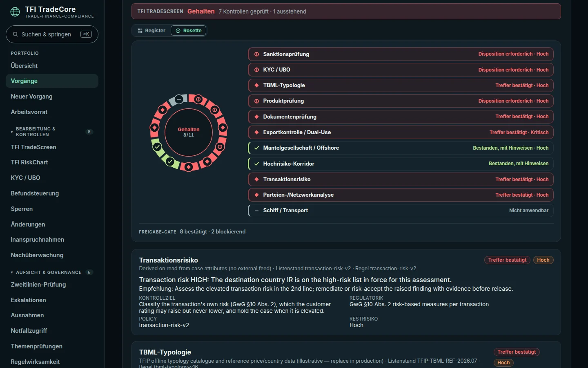The width and height of the screenshot is (588, 368).
Task: Click the Treffer bestätigt badge on Transaktionsrisiko card
Action: pos(508,260)
